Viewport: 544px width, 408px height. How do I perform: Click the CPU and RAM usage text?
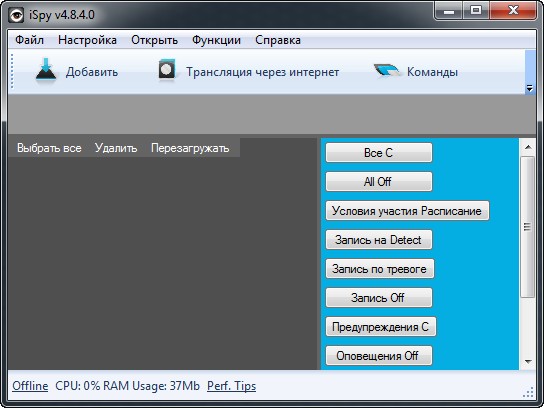(x=127, y=386)
